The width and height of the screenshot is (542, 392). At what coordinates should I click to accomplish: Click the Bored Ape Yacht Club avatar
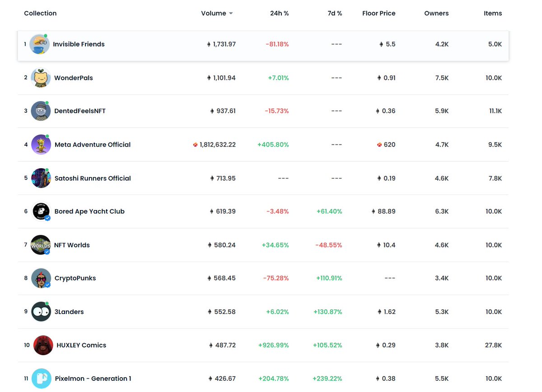click(x=41, y=211)
